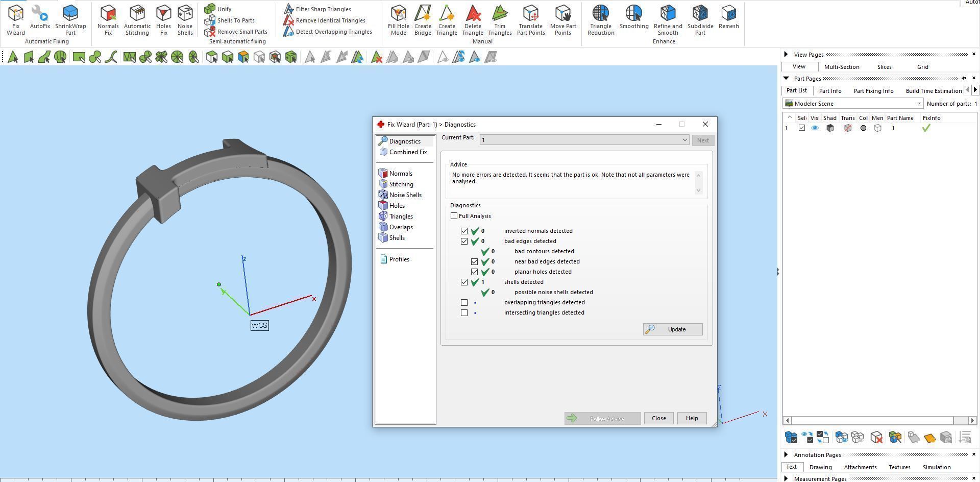The height and width of the screenshot is (482, 980).
Task: Open the Remesh tool
Action: pyautogui.click(x=728, y=17)
